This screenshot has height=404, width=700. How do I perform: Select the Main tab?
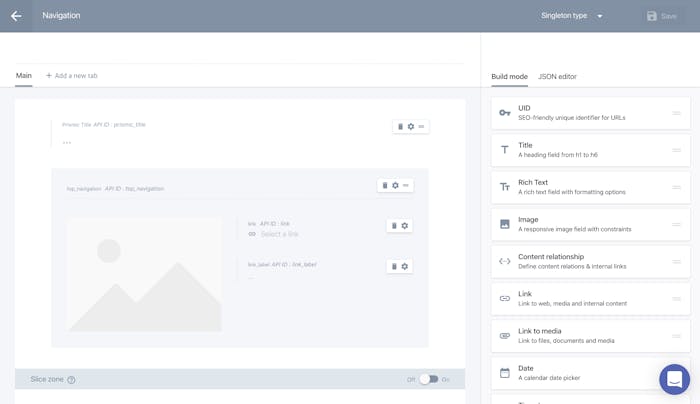tap(24, 75)
